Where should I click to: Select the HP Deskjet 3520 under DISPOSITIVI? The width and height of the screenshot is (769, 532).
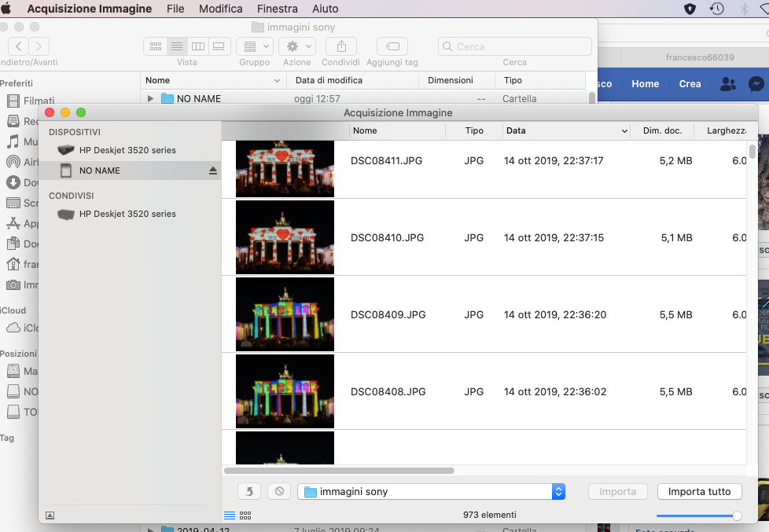click(x=127, y=150)
